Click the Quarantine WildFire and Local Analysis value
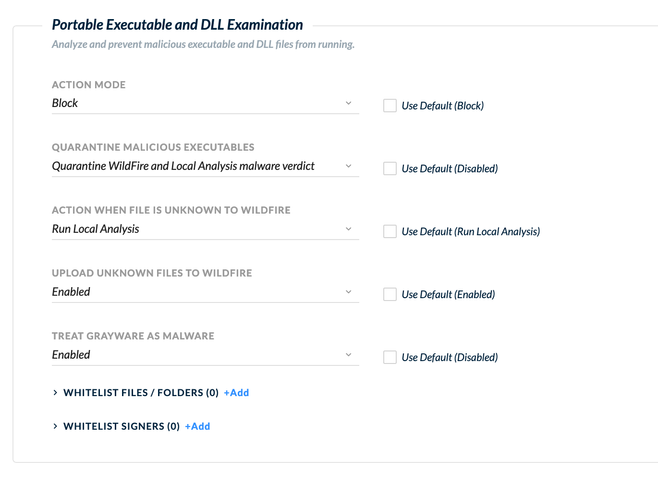658x482 pixels. [x=183, y=166]
